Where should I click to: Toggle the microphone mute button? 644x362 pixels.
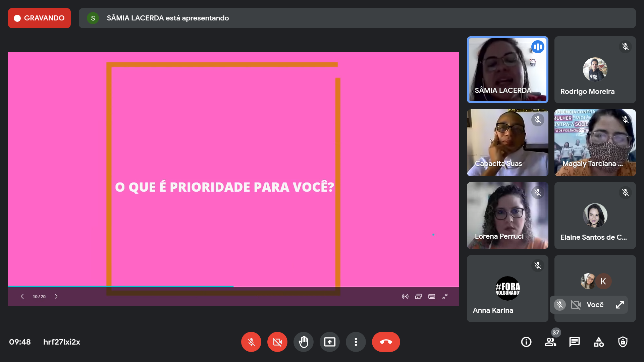[251, 342]
